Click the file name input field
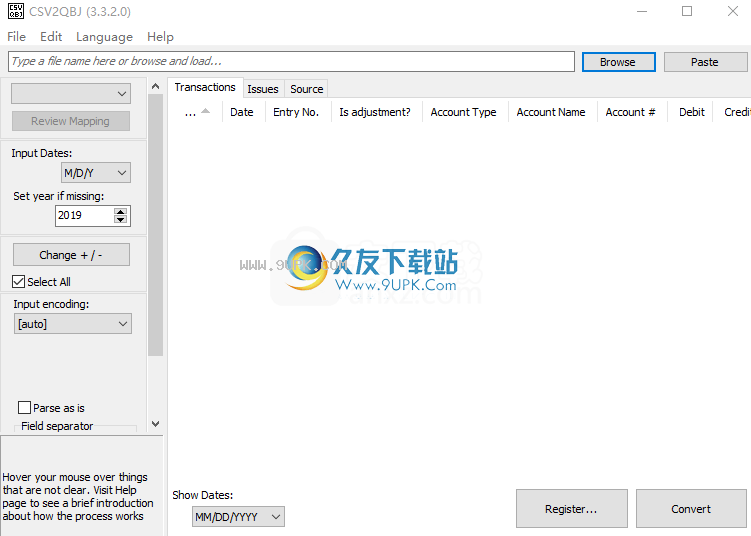Image resolution: width=751 pixels, height=536 pixels. [x=291, y=61]
